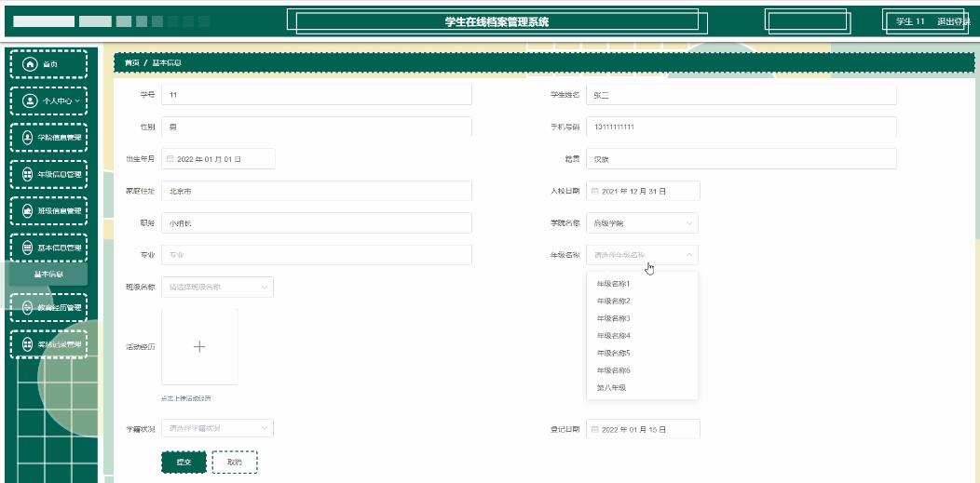Click the icon beside 奖惩记录管理
980x483 pixels.
[x=28, y=343]
